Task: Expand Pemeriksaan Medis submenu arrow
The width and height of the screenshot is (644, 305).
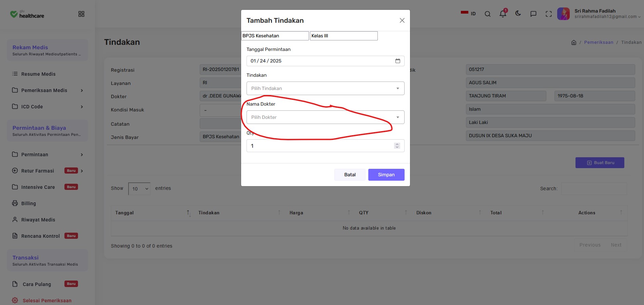Action: coord(82,90)
